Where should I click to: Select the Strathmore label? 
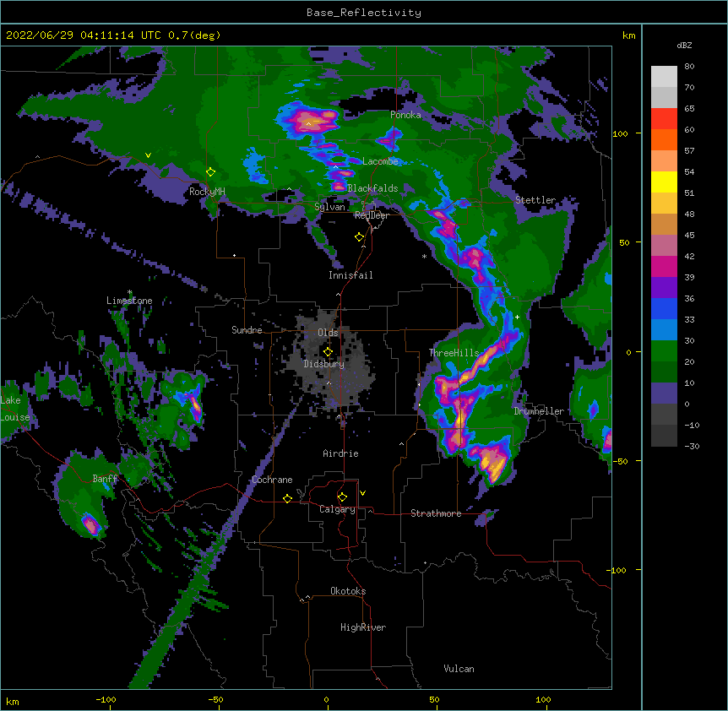point(436,513)
